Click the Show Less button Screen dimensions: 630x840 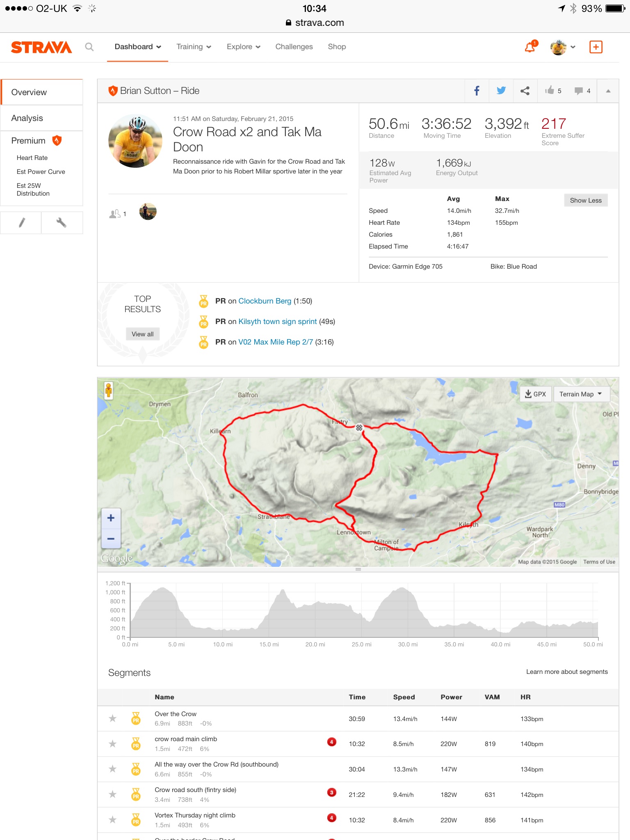[585, 200]
